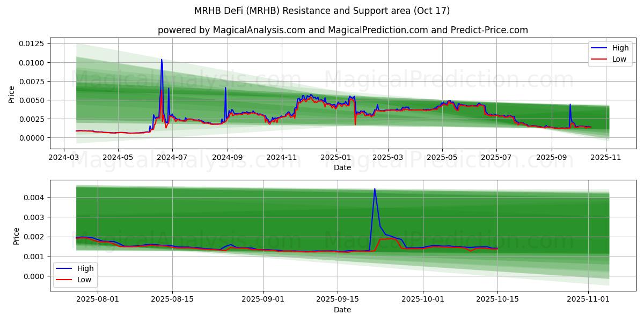The width and height of the screenshot is (644, 322).
Task: Select the Low label in the top chart legend
Action: 619,59
